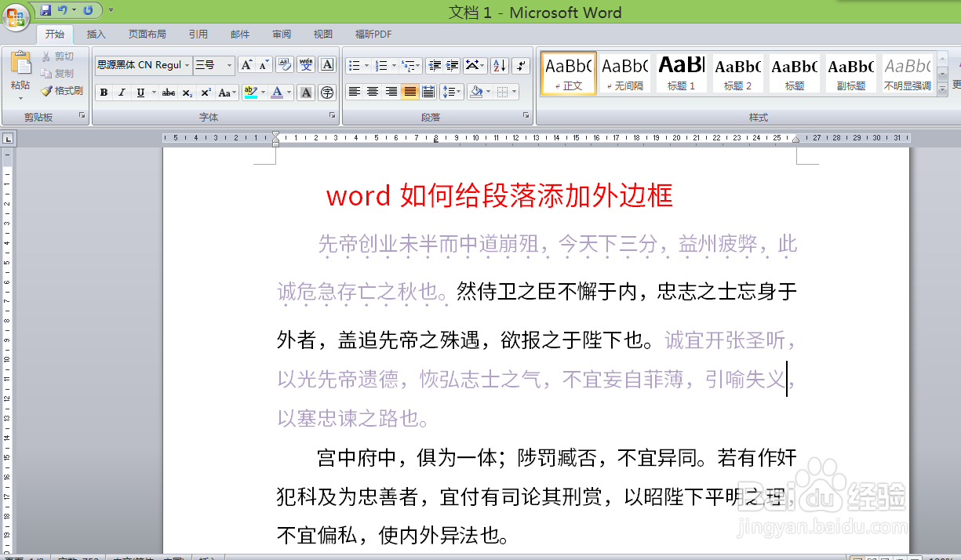This screenshot has width=961, height=560.
Task: Open the font name dropdown
Action: [187, 64]
